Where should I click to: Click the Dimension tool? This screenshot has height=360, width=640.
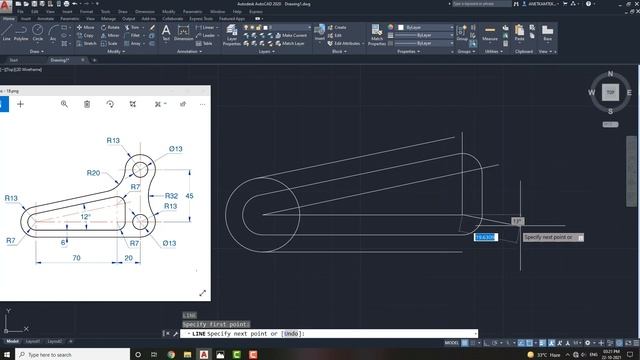(184, 32)
